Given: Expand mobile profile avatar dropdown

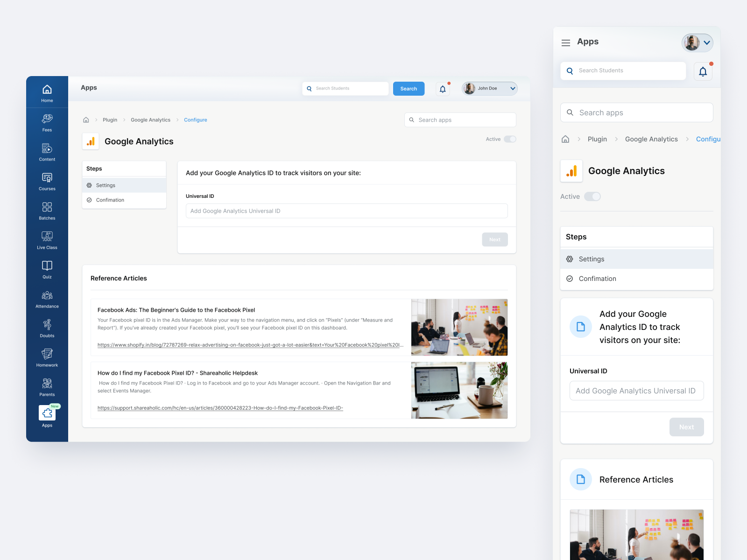Looking at the screenshot, I should tap(698, 42).
